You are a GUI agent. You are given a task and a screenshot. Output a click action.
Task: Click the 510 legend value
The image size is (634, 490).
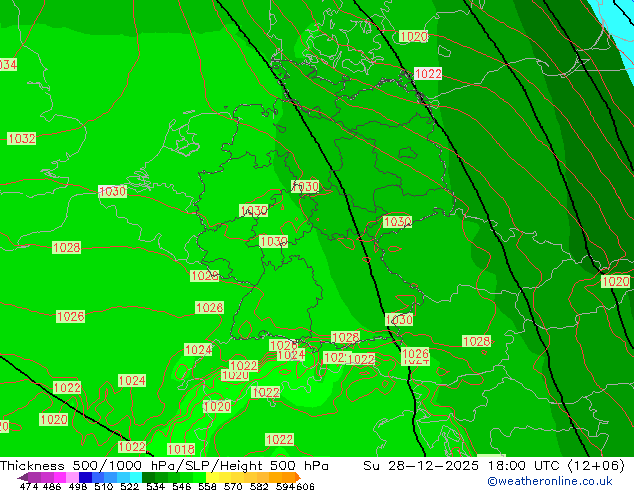[104, 486]
